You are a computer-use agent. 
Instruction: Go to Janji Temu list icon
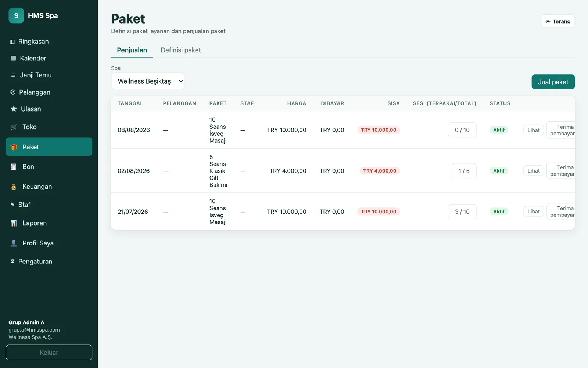13,75
